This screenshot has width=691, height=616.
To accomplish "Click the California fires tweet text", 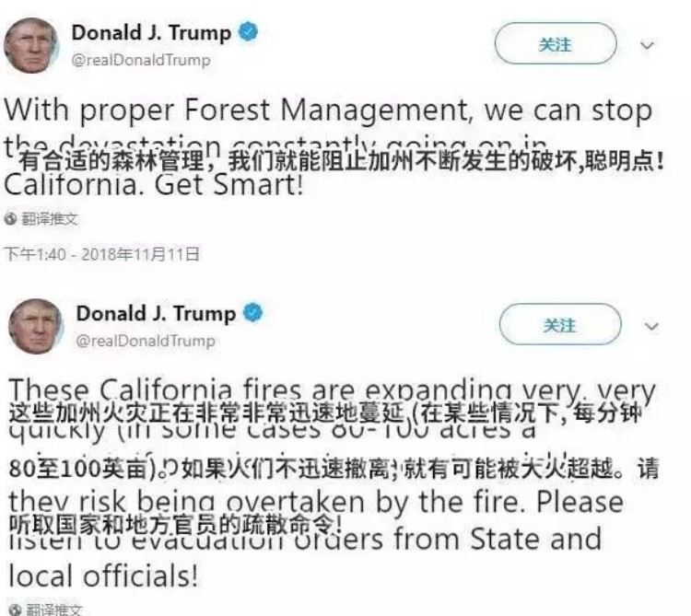I will pos(333,483).
